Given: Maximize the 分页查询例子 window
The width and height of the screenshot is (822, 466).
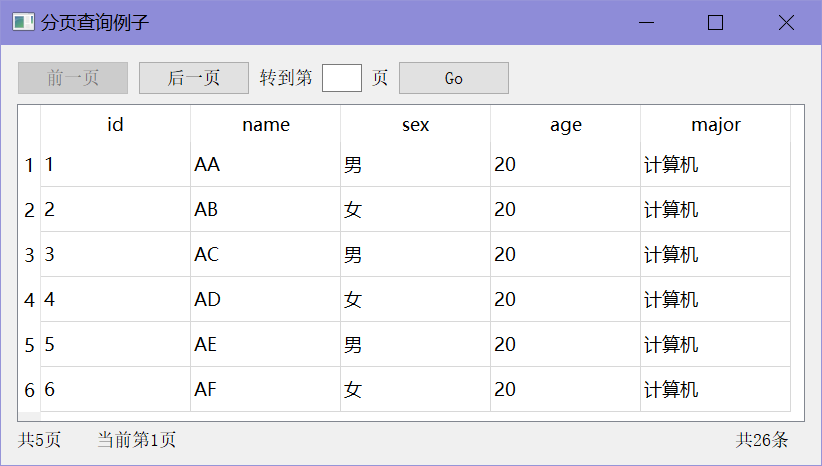Looking at the screenshot, I should [716, 23].
